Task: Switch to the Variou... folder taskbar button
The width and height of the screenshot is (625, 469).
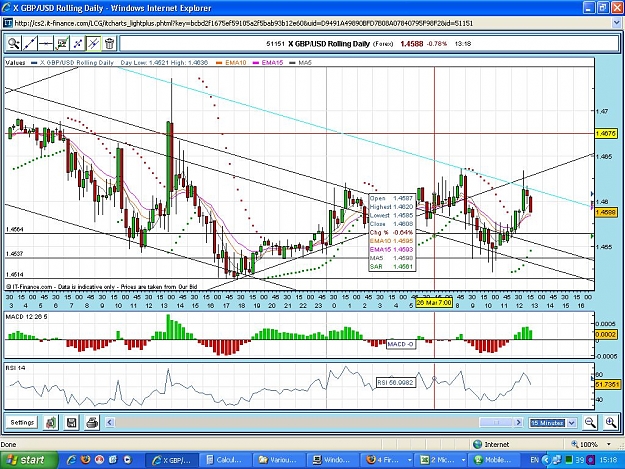Action: click(279, 460)
